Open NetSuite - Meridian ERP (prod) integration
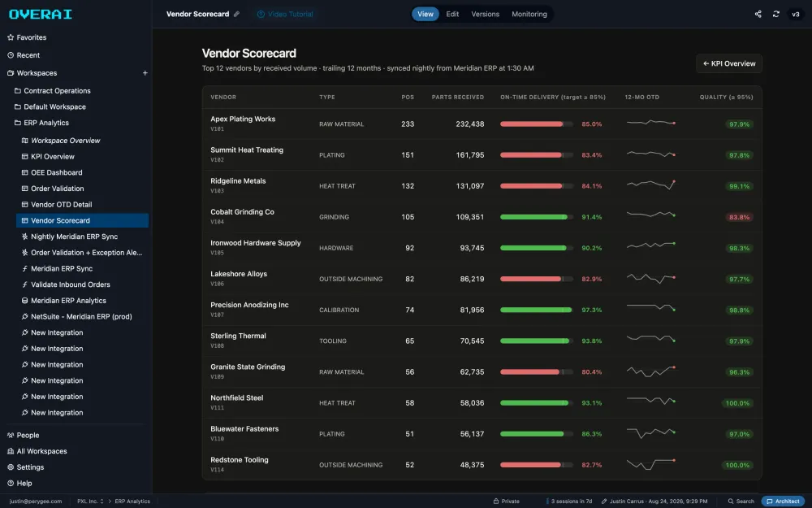This screenshot has width=812, height=508. coord(76,317)
